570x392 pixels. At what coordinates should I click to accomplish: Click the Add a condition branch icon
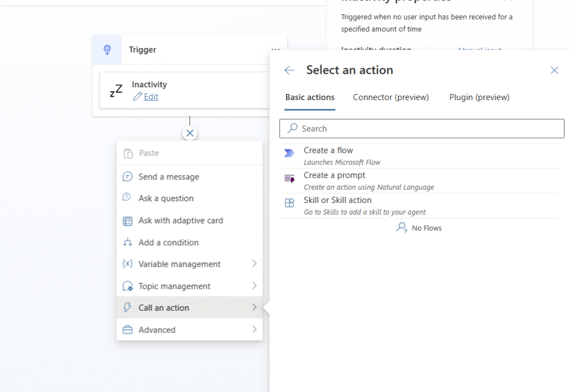pyautogui.click(x=127, y=242)
